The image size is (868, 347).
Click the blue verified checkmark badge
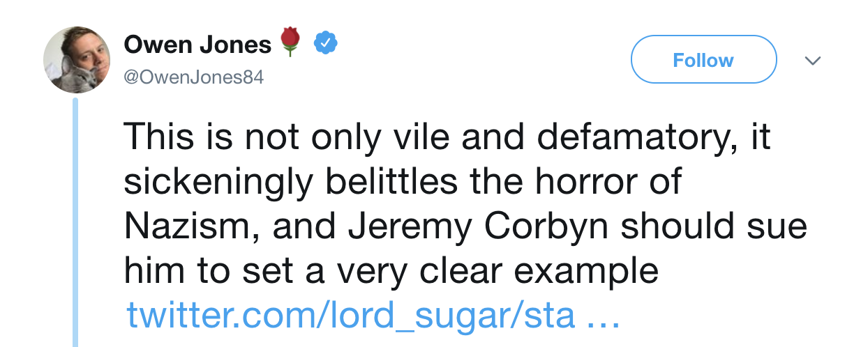[324, 43]
